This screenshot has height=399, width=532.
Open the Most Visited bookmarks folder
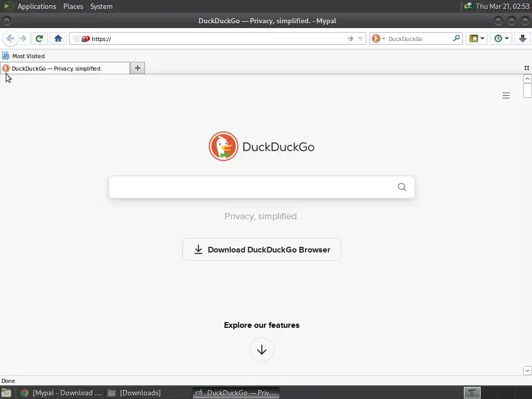23,56
